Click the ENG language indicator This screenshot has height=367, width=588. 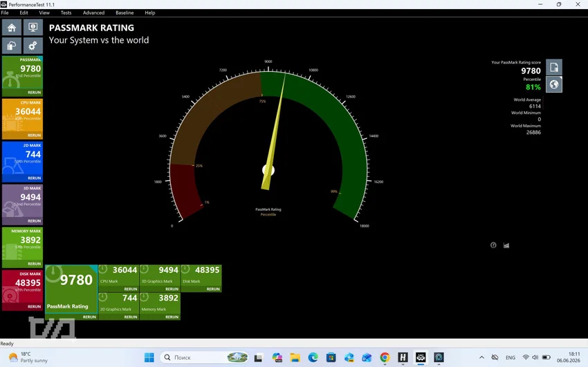[x=511, y=357]
